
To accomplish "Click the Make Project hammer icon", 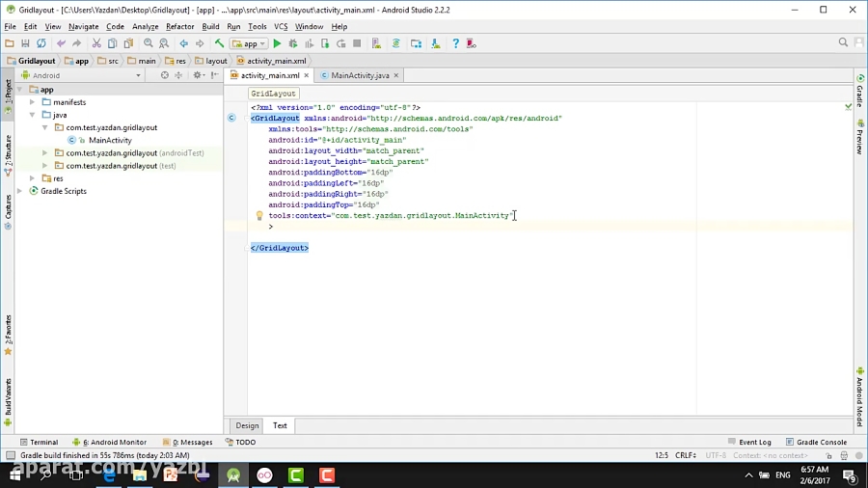I will click(x=219, y=43).
